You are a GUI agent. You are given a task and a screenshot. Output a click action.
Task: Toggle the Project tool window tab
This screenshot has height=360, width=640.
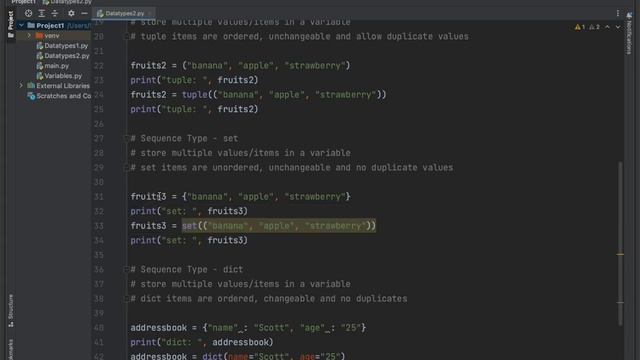click(11, 24)
